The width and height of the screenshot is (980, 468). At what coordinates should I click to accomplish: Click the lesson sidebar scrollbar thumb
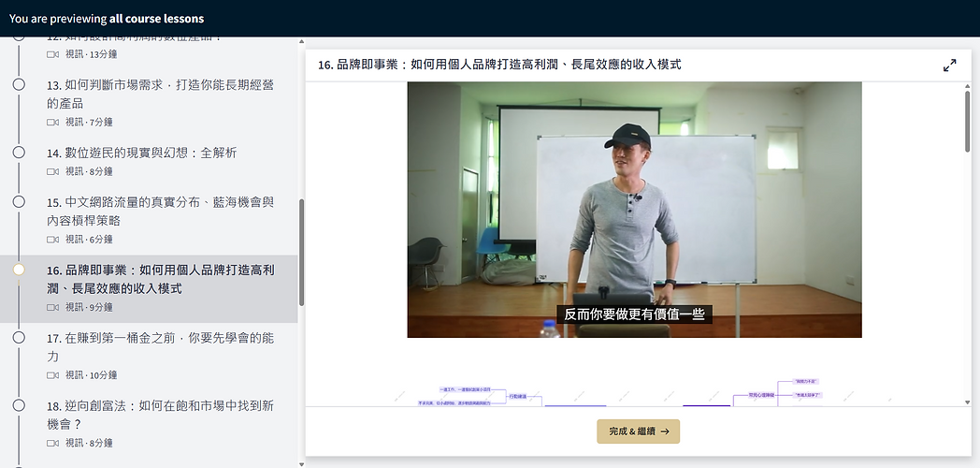click(301, 252)
